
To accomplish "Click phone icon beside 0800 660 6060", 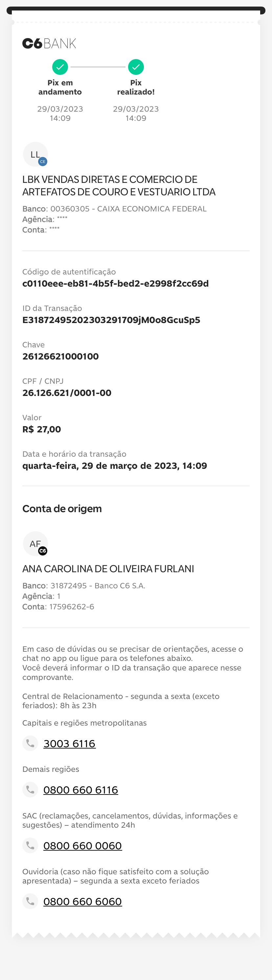I will [x=31, y=901].
